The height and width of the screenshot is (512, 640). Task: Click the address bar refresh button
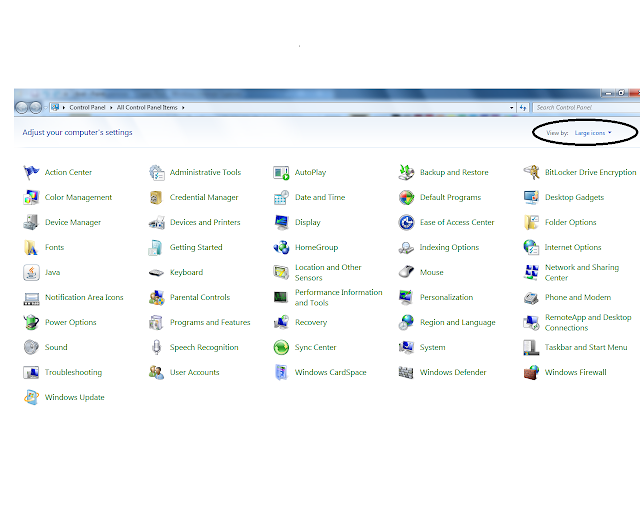coord(523,108)
